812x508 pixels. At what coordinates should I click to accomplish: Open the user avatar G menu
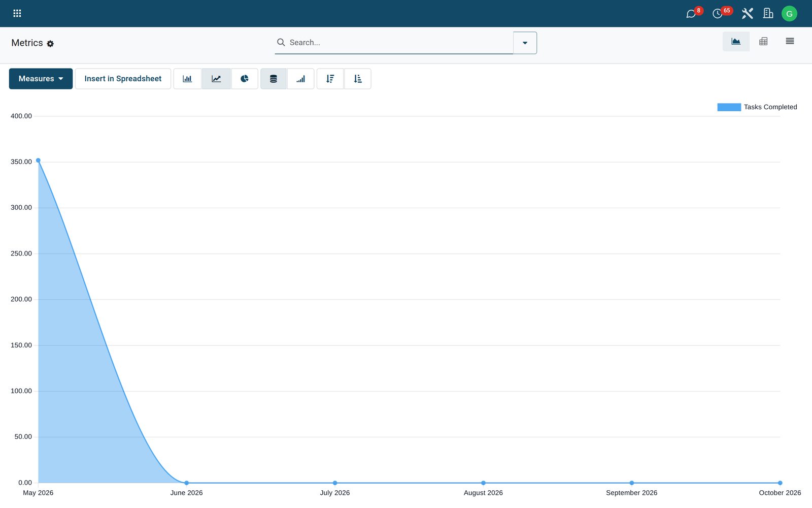click(789, 14)
